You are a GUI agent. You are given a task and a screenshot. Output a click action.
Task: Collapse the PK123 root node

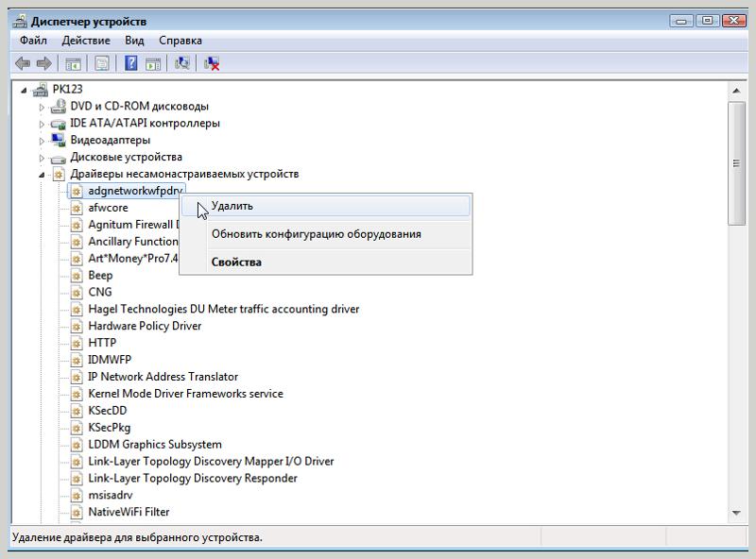tap(24, 90)
